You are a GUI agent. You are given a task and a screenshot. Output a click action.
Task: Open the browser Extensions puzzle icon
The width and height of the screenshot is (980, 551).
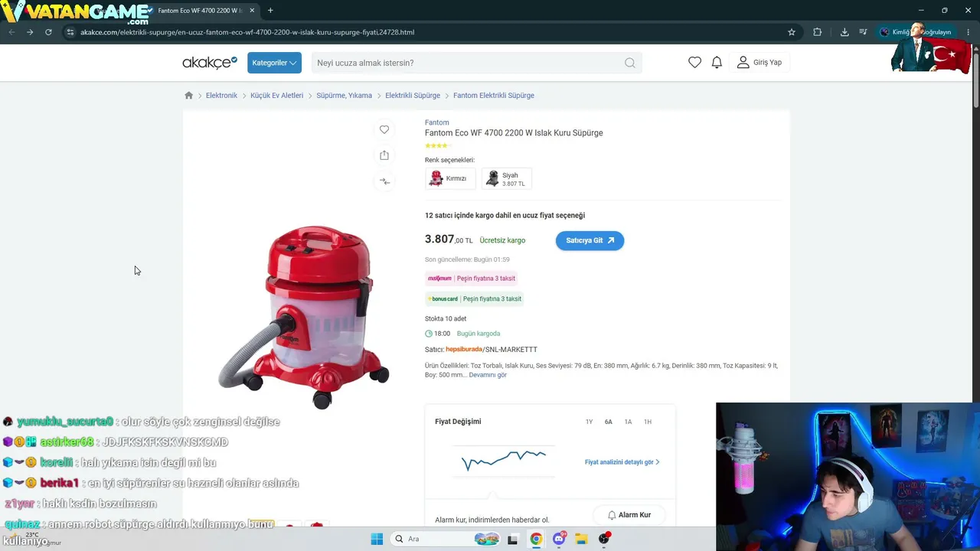817,32
